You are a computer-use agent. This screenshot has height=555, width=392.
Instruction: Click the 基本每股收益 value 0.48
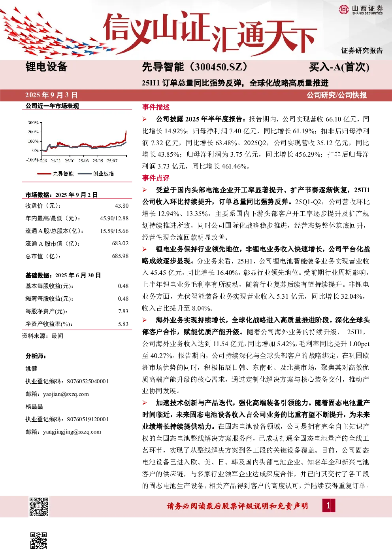(x=123, y=286)
